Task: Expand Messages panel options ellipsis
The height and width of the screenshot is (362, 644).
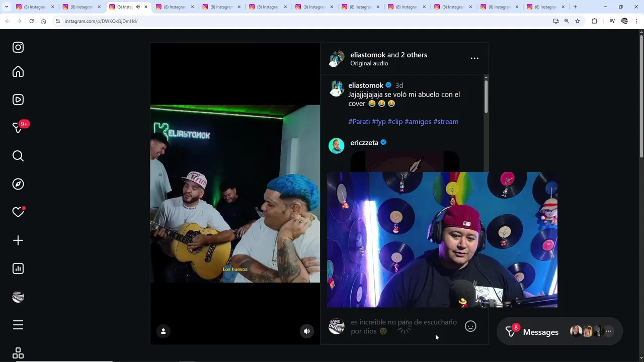Action: click(x=608, y=331)
